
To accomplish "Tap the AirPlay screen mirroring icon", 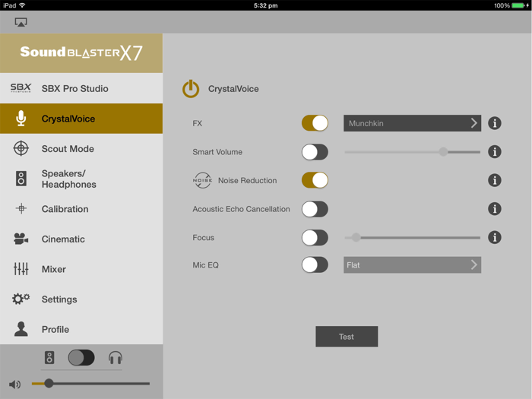I will [x=21, y=22].
